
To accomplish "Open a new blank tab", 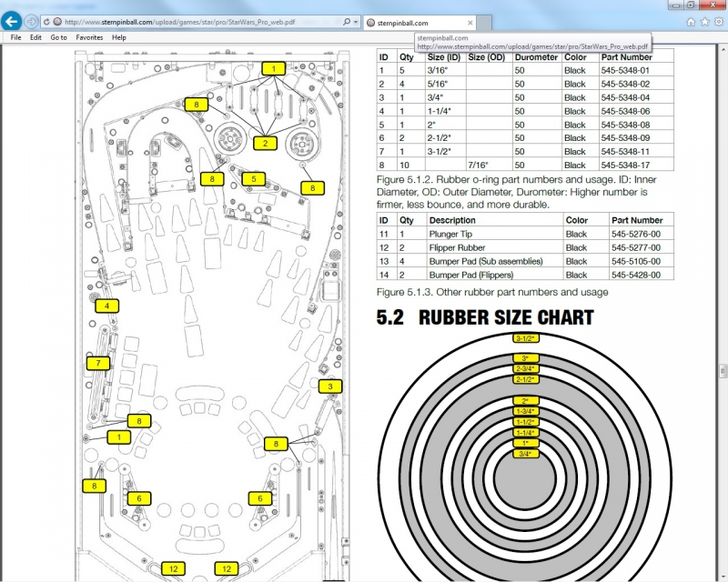I will [484, 23].
